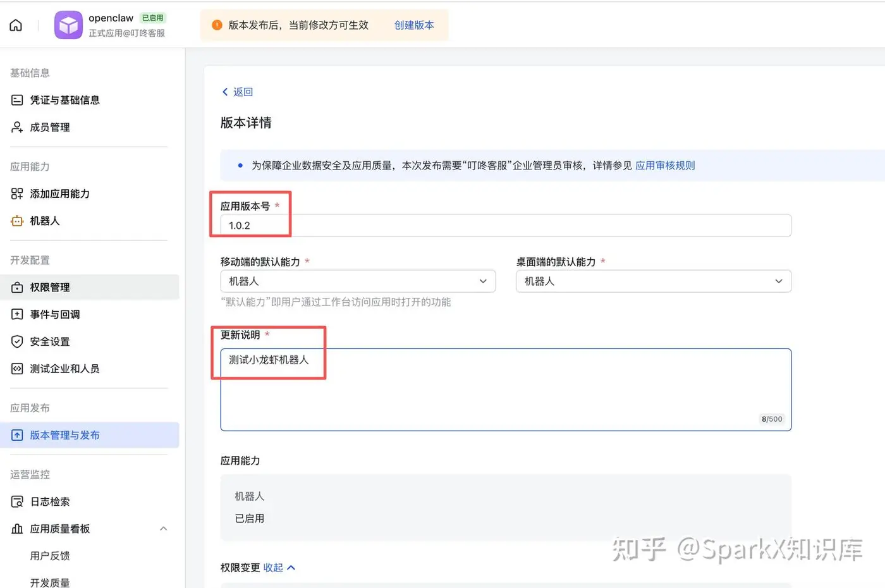885x588 pixels.
Task: Click the 应用质量看板 chart icon
Action: [x=17, y=529]
